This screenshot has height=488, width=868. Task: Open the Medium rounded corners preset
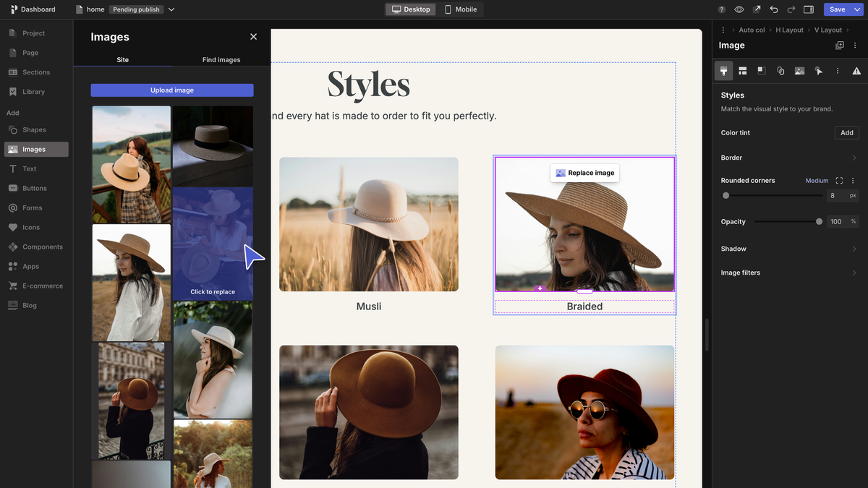pos(817,181)
